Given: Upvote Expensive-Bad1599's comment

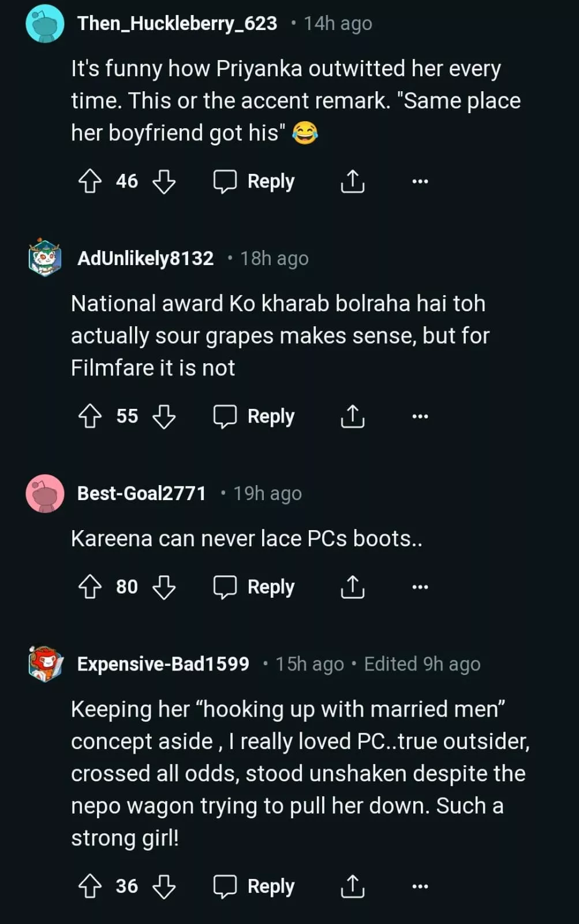Looking at the screenshot, I should click(89, 886).
